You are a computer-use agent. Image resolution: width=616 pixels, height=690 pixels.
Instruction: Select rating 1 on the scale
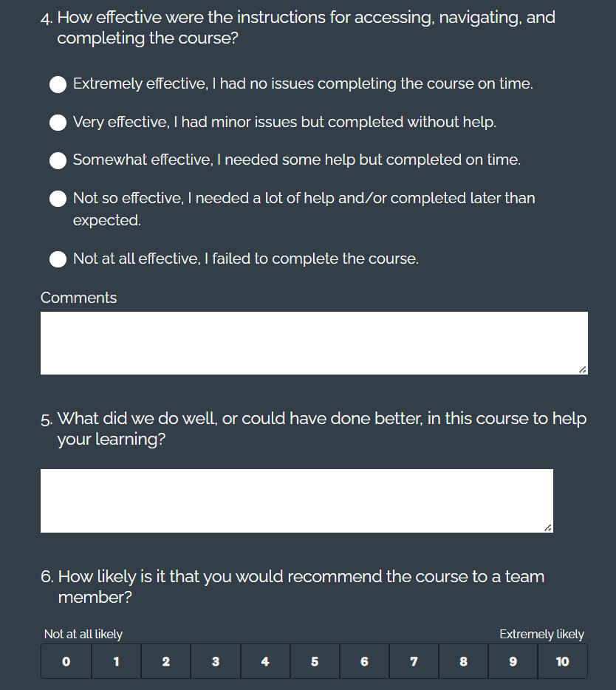click(116, 661)
